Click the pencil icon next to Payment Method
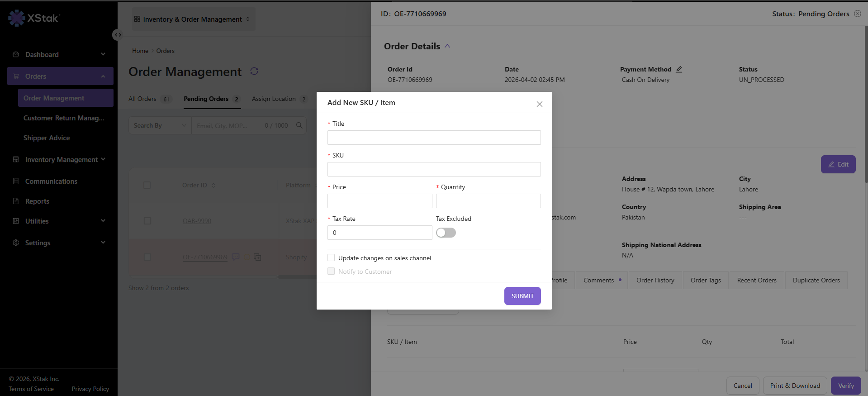The height and width of the screenshot is (396, 868). point(679,69)
